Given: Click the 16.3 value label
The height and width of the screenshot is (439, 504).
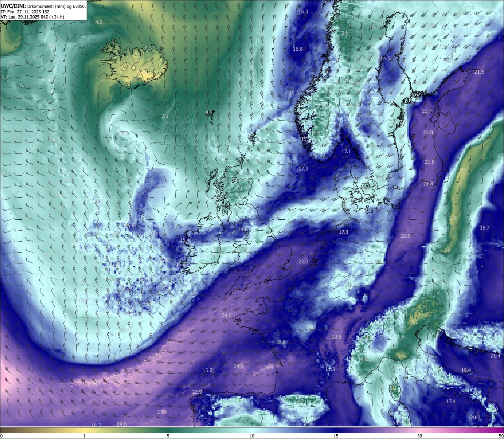Looking at the screenshot, I should click(303, 12).
